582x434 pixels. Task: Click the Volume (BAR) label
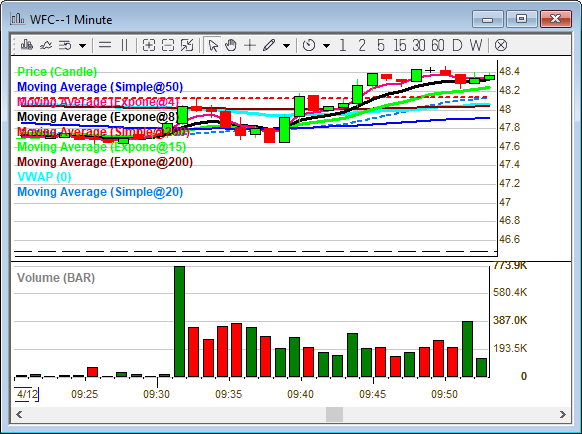[x=56, y=278]
